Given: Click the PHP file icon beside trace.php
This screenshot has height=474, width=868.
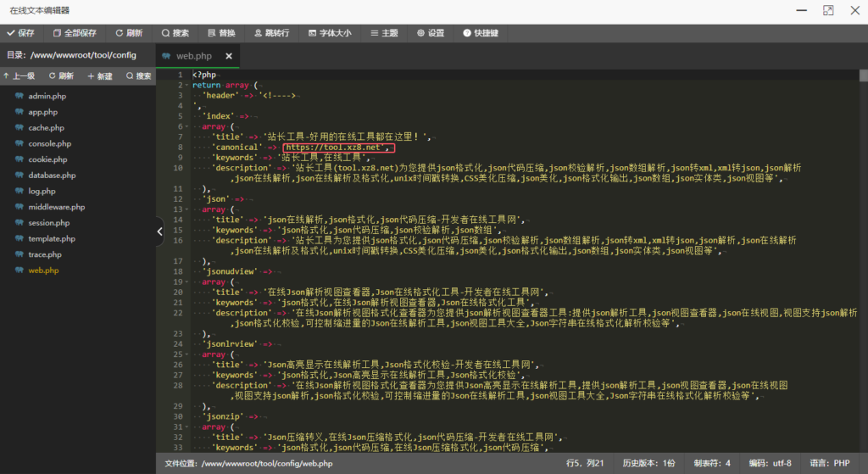Looking at the screenshot, I should (19, 254).
